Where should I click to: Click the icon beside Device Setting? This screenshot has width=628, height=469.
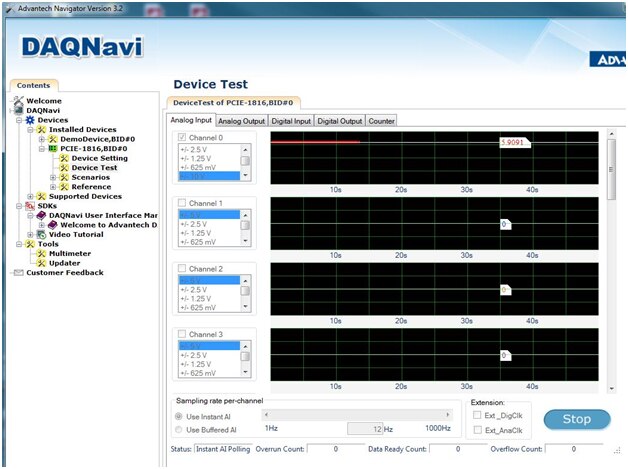tap(64, 158)
